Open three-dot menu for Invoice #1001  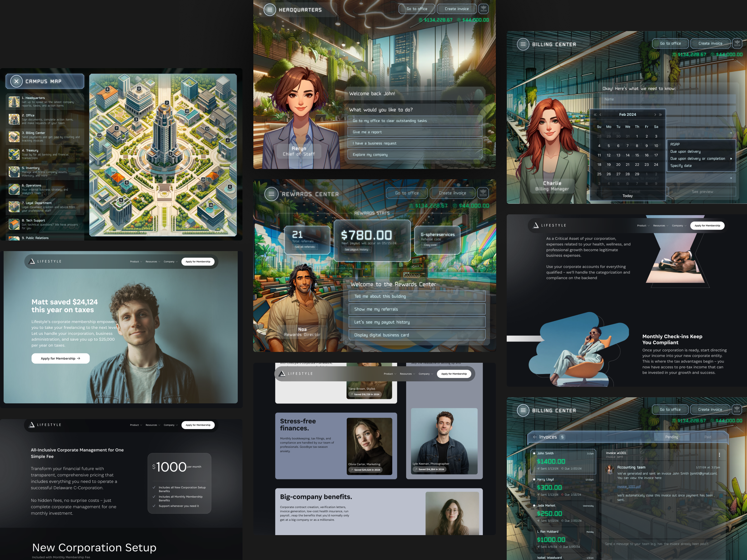(x=719, y=455)
